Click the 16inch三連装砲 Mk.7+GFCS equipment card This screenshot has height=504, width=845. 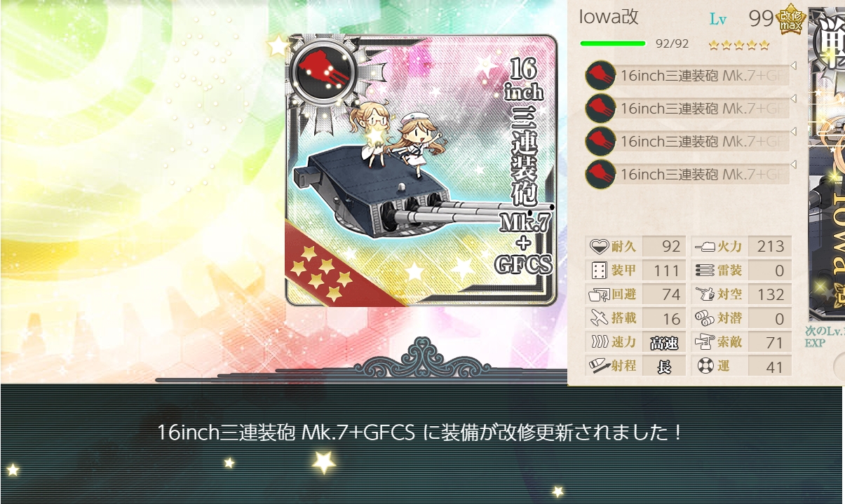click(421, 170)
